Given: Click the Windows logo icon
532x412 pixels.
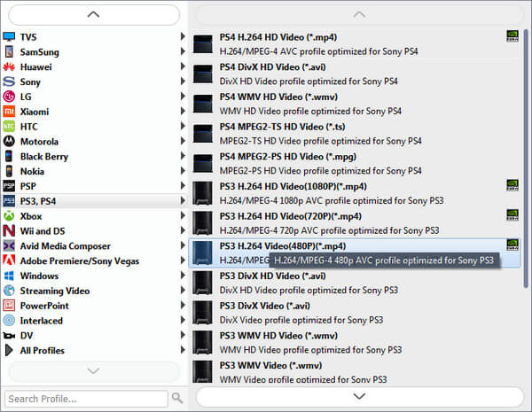Looking at the screenshot, I should (9, 276).
